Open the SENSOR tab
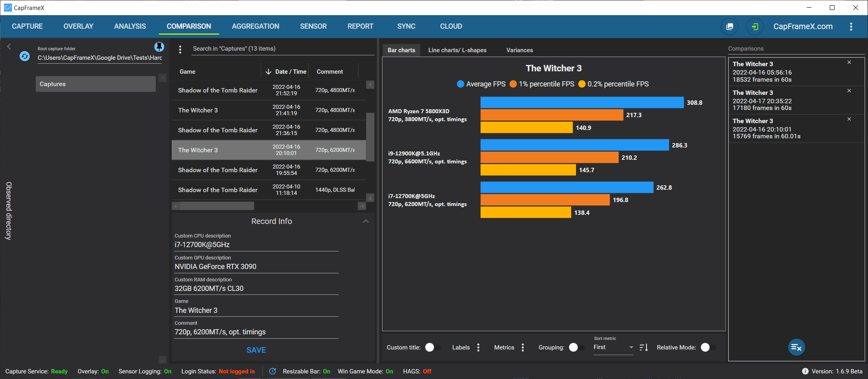 (x=313, y=26)
